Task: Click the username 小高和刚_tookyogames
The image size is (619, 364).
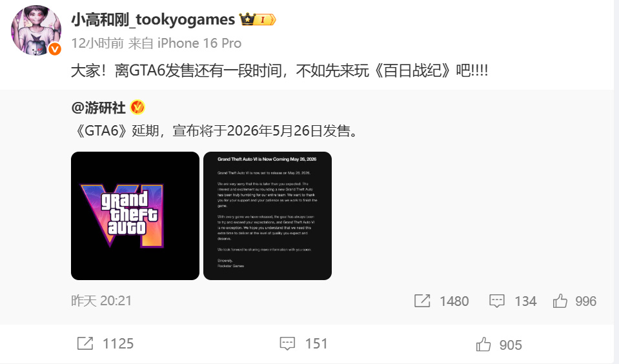Action: (x=153, y=19)
